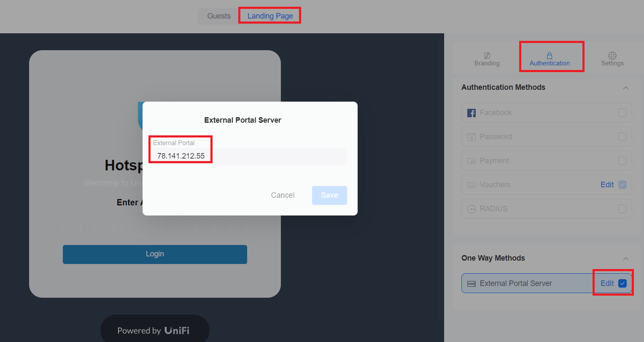
Task: Open the Settings gear icon
Action: pos(612,56)
